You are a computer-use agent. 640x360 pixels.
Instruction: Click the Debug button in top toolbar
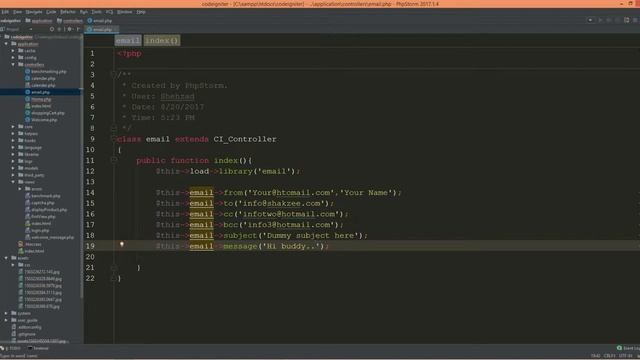(x=609, y=20)
